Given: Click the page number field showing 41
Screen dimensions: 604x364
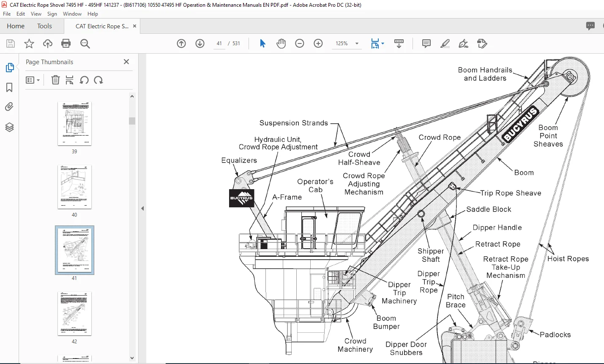Looking at the screenshot, I should click(219, 43).
